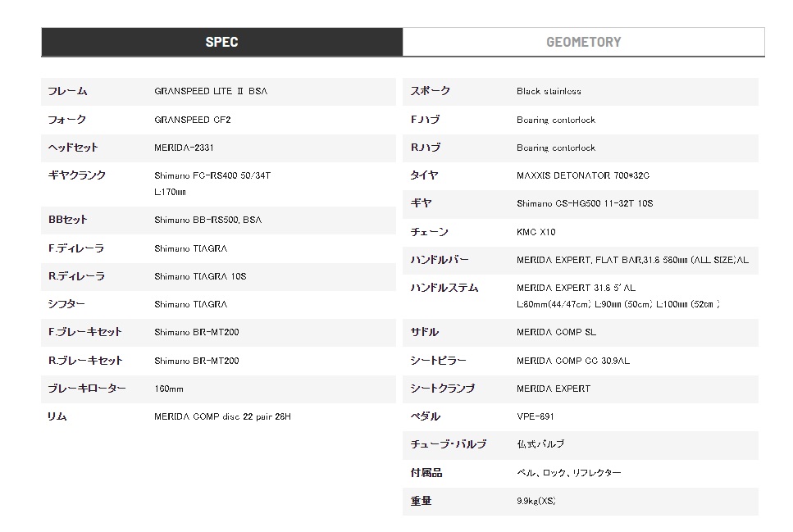Switch to the SPEC tab
Viewport: 793px width, 532px height.
[221, 42]
